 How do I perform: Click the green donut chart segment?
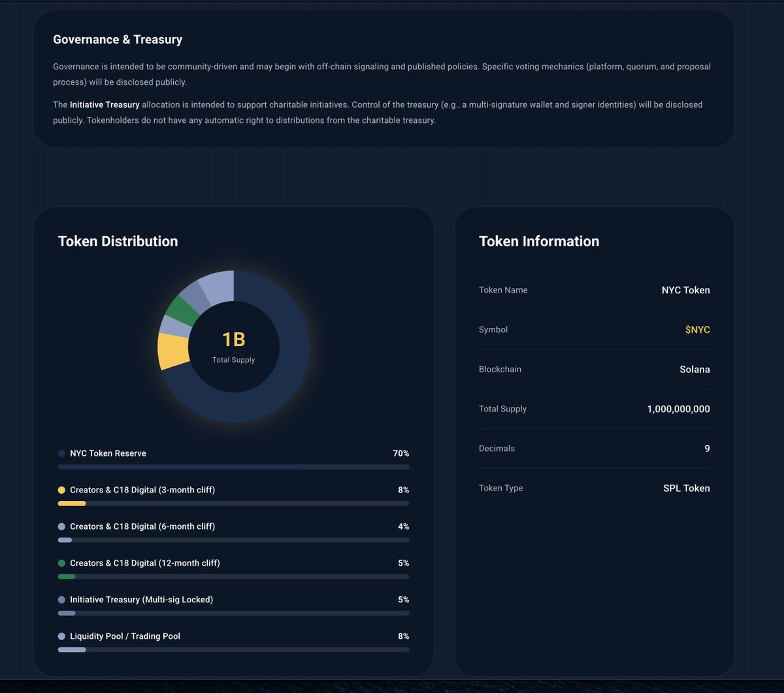click(183, 310)
